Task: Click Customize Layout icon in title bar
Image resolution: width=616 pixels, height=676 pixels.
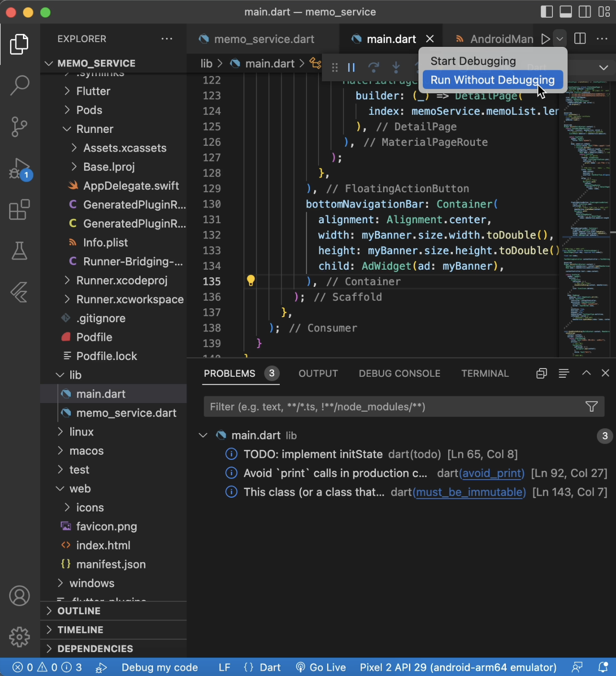Action: click(604, 12)
